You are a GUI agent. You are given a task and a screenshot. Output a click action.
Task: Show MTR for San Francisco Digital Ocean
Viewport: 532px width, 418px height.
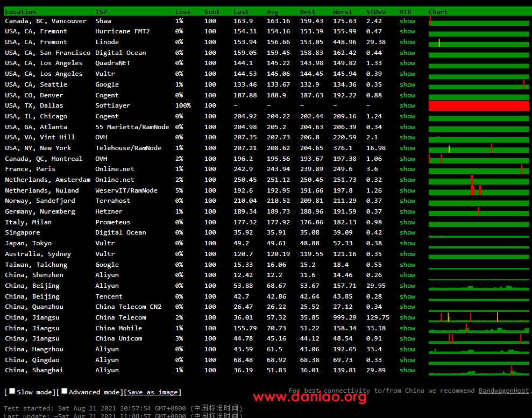pos(407,53)
